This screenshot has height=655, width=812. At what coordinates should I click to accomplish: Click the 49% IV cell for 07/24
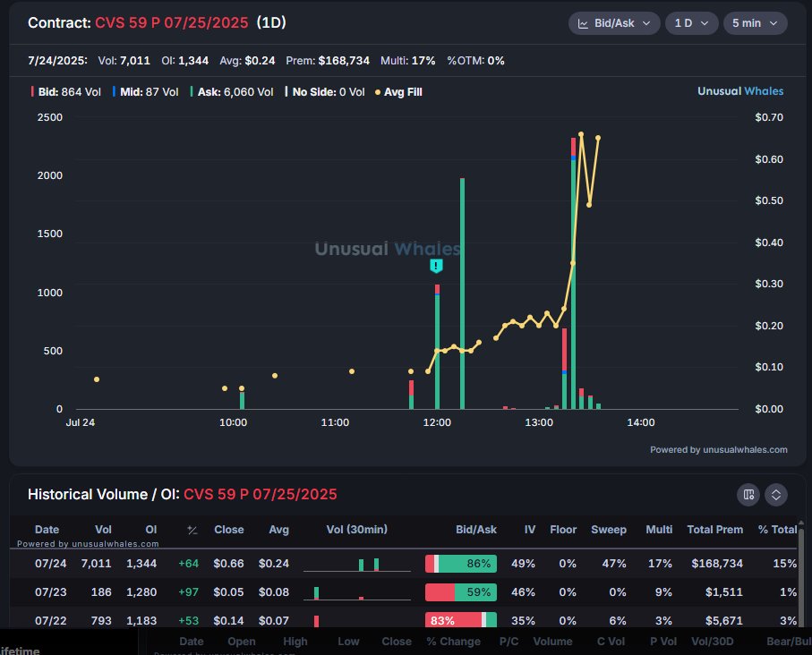click(x=523, y=564)
